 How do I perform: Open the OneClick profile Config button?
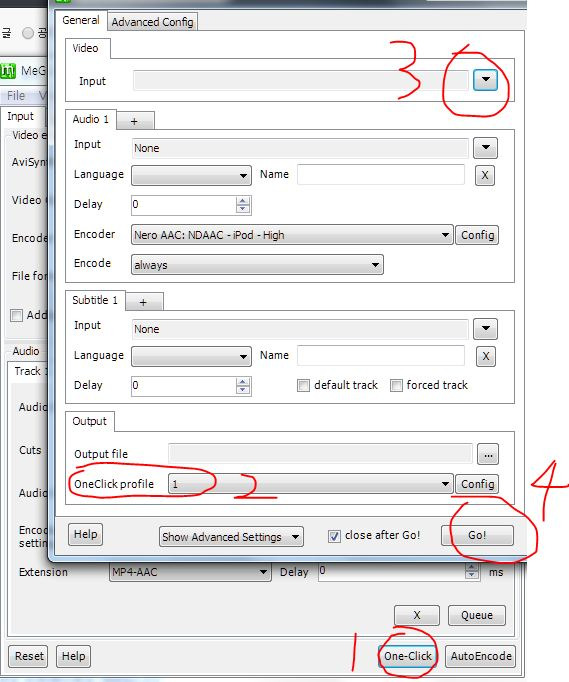[477, 484]
